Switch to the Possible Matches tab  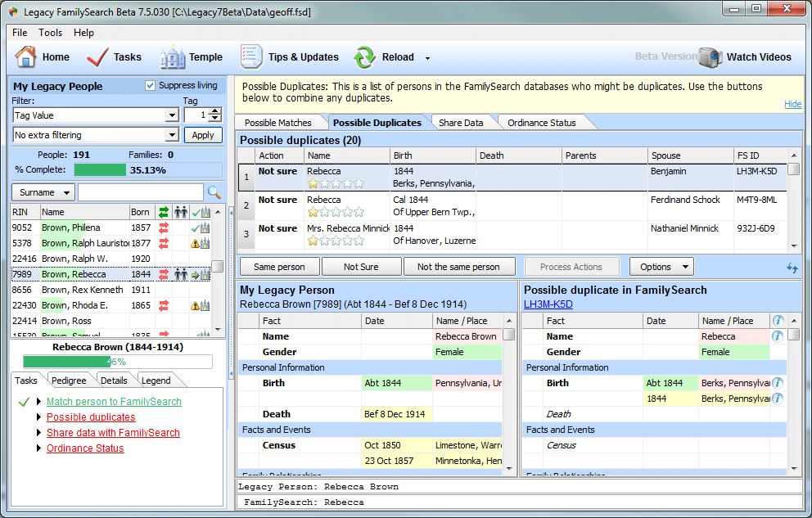click(x=278, y=123)
